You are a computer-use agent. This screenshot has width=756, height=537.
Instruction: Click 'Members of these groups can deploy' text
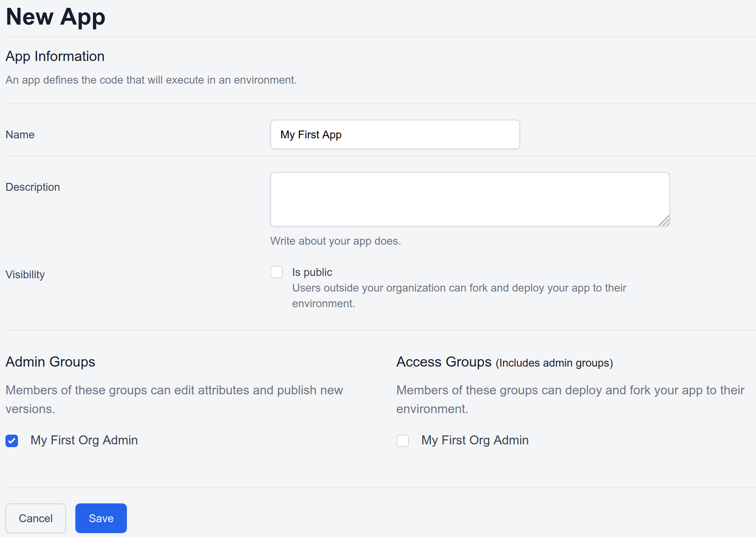coord(571,399)
